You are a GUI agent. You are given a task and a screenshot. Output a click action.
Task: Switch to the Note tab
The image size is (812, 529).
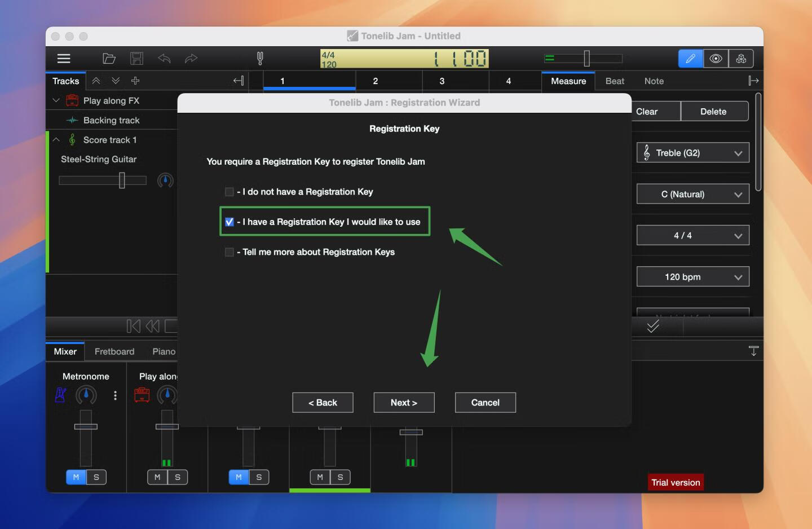(654, 81)
